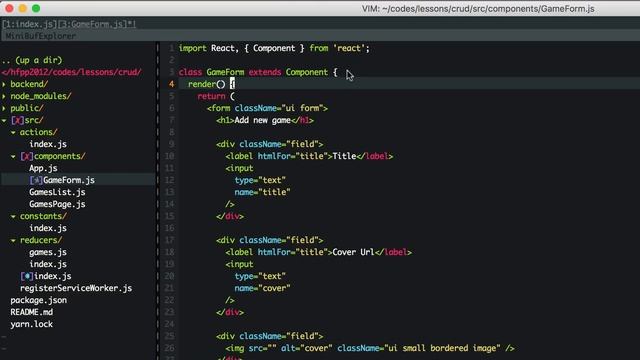Open games.js under reducers/
This screenshot has height=360, width=640.
tap(48, 252)
